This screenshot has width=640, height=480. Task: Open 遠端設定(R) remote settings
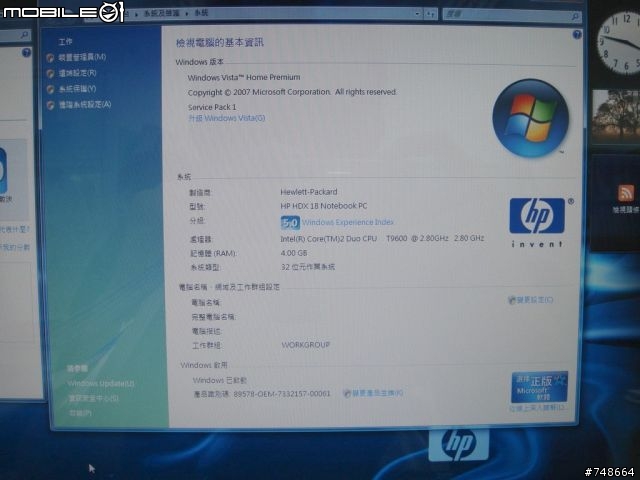tap(77, 73)
